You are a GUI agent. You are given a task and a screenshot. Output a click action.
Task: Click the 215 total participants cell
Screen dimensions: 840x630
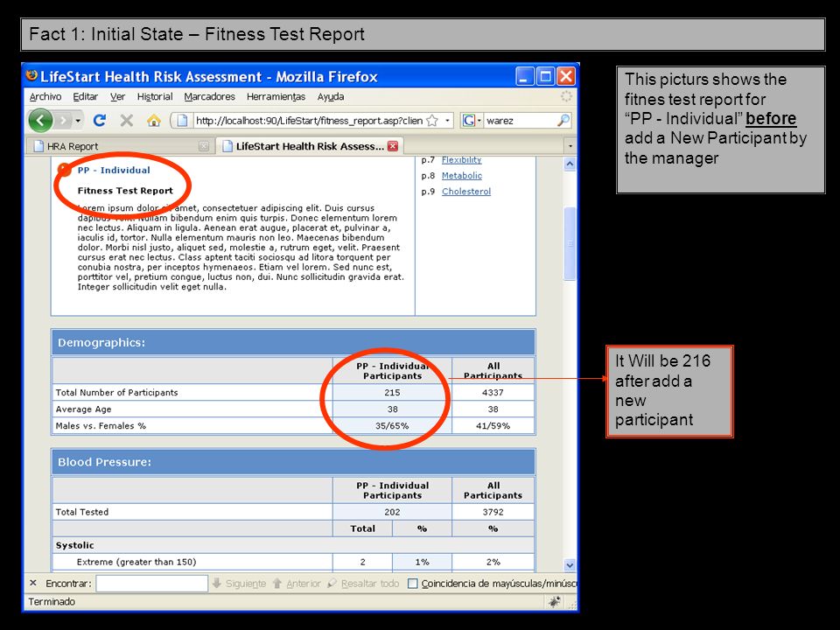click(392, 392)
